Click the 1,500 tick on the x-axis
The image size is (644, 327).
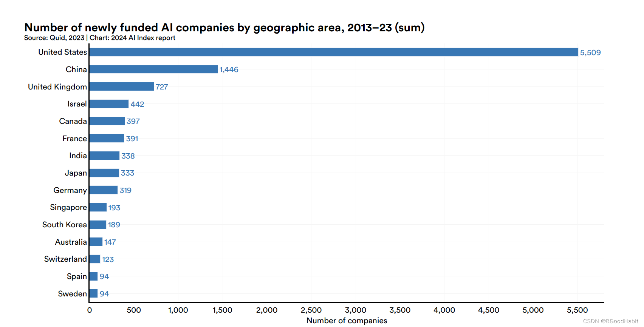tap(223, 310)
